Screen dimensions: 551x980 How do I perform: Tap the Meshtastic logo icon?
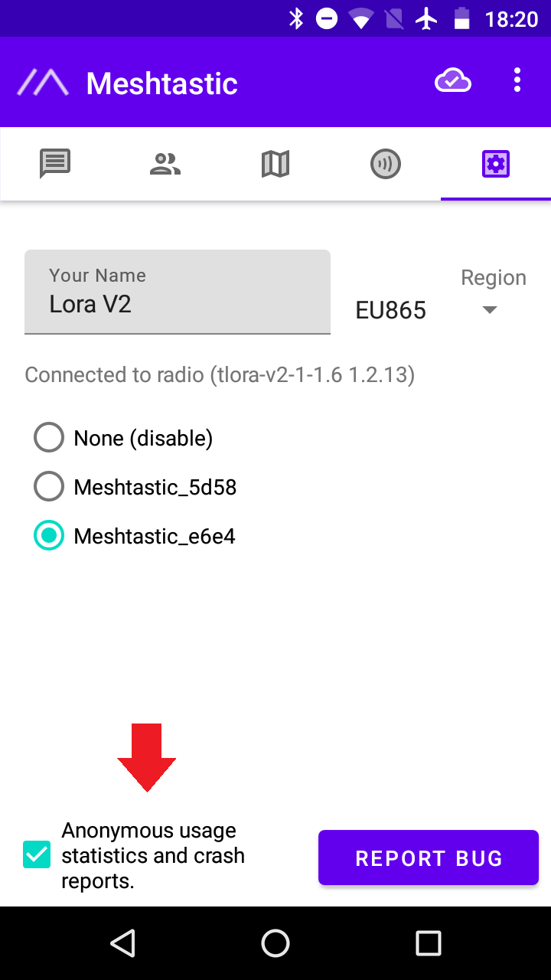(43, 83)
